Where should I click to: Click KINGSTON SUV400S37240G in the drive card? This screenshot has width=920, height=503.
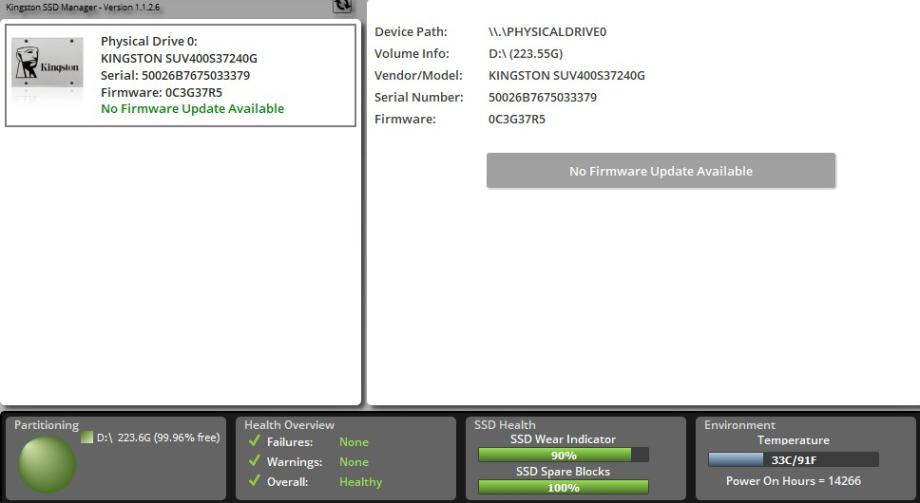[x=179, y=58]
